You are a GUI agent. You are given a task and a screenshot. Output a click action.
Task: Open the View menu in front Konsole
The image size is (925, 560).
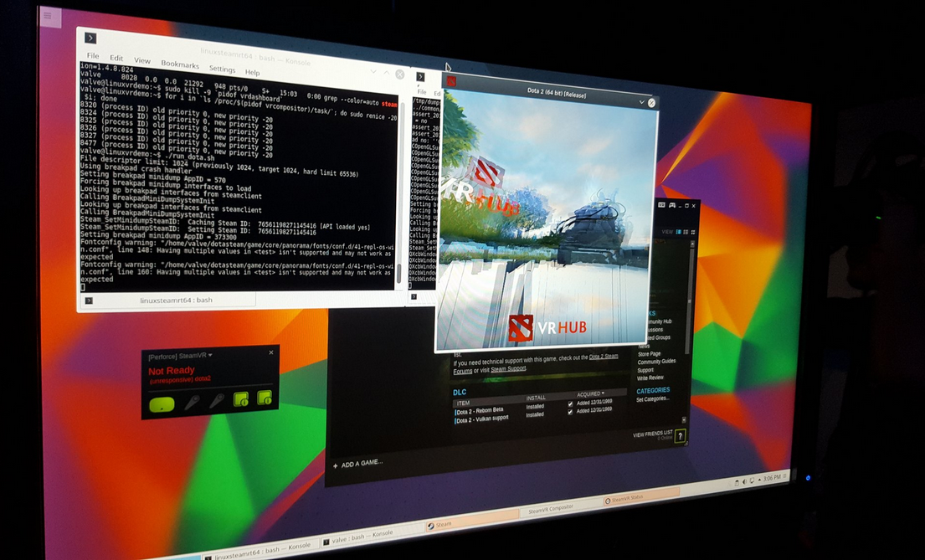[141, 60]
